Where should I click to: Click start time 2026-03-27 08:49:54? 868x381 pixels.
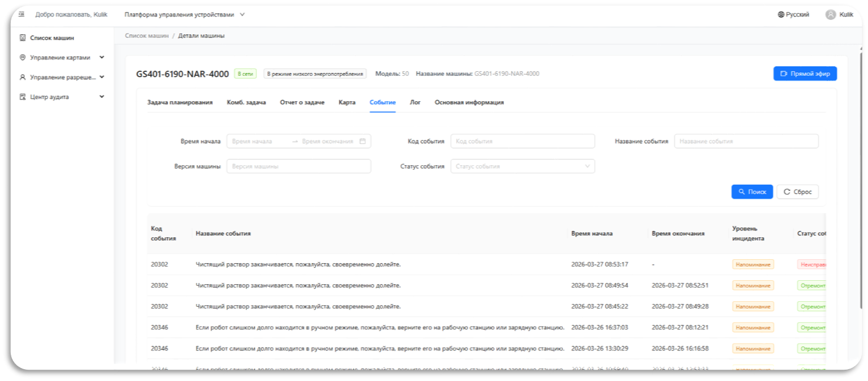coord(600,285)
